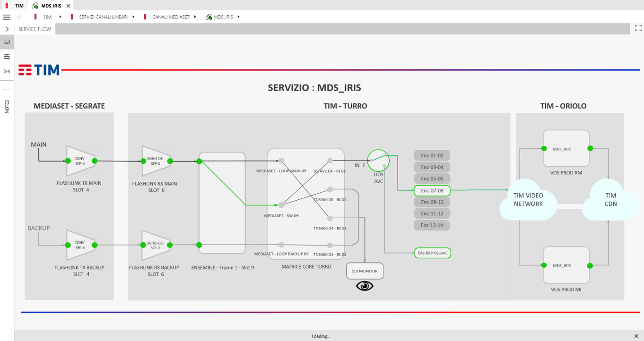Select encoder Enc-13-14
The image size is (644, 341).
pos(432,225)
